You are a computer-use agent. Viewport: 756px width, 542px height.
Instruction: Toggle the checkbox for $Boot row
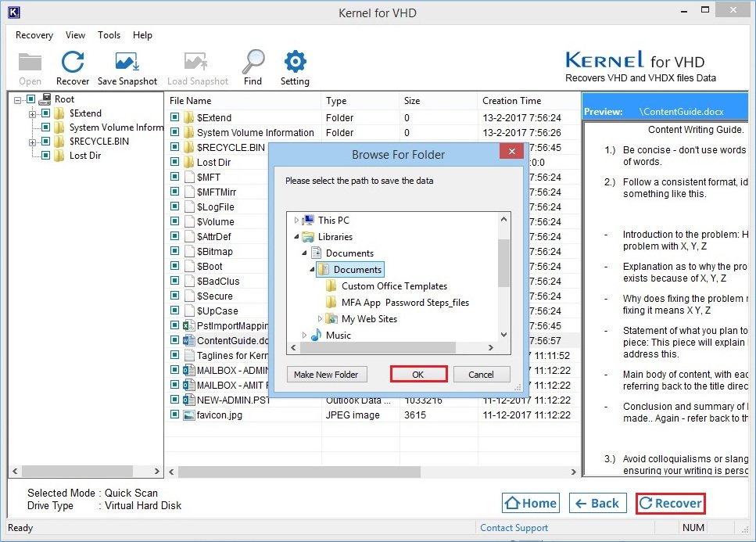click(174, 266)
